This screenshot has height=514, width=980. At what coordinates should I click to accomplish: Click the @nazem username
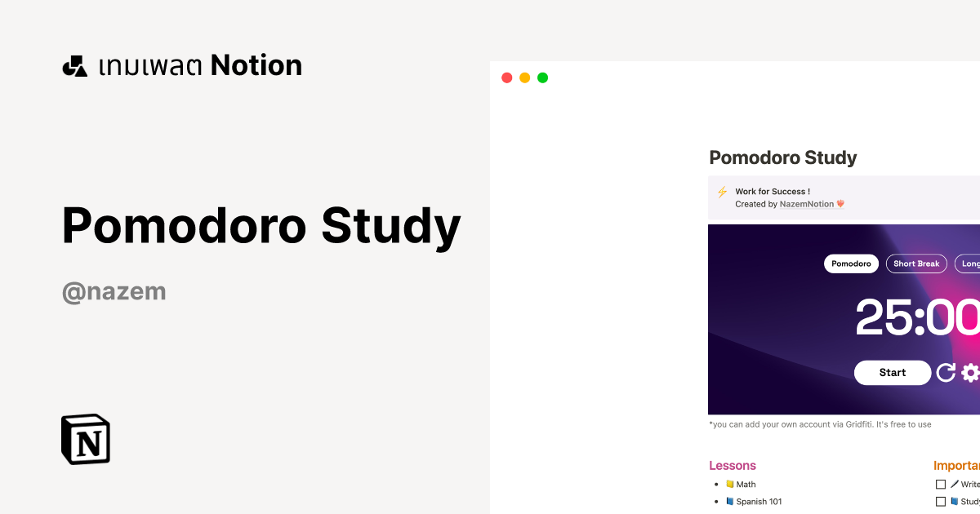(x=114, y=290)
